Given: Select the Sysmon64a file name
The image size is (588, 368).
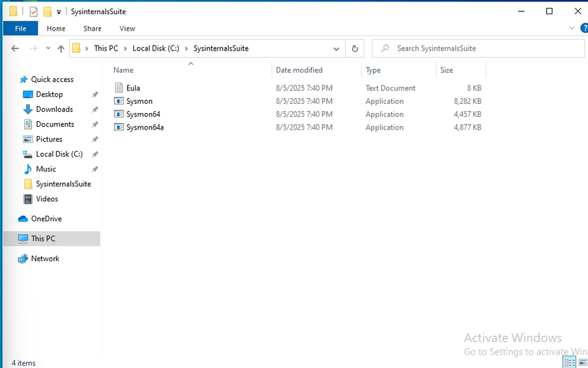Looking at the screenshot, I should 145,127.
